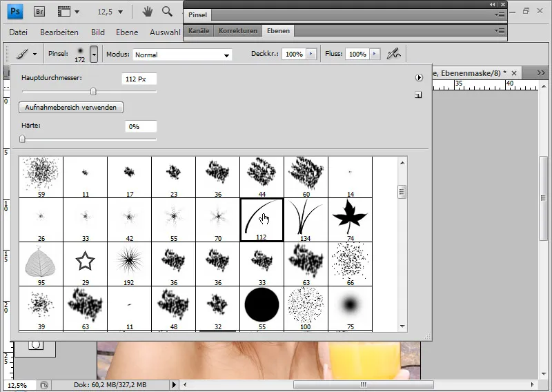The height and width of the screenshot is (392, 552).
Task: Switch to the Korrekturen tab
Action: (237, 30)
